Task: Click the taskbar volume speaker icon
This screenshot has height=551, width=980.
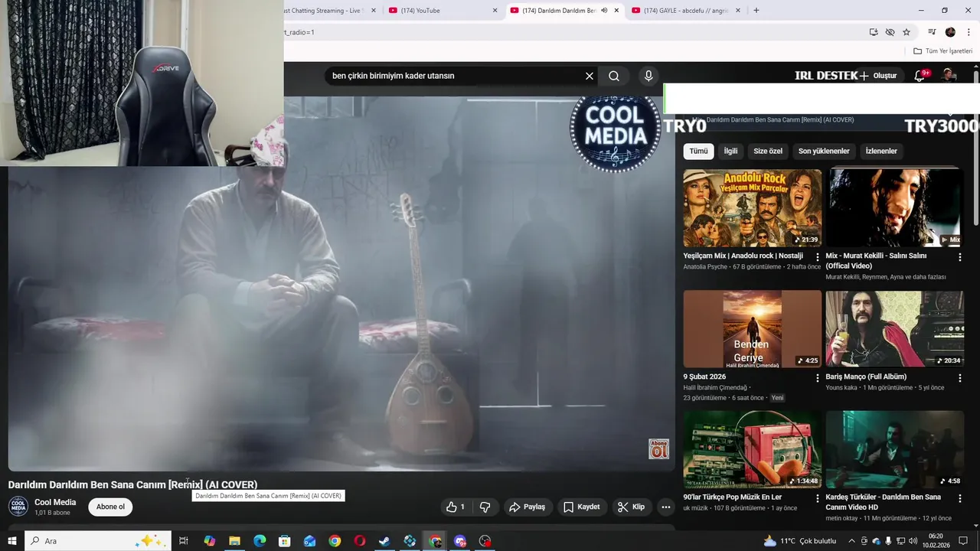Action: pos(913,541)
